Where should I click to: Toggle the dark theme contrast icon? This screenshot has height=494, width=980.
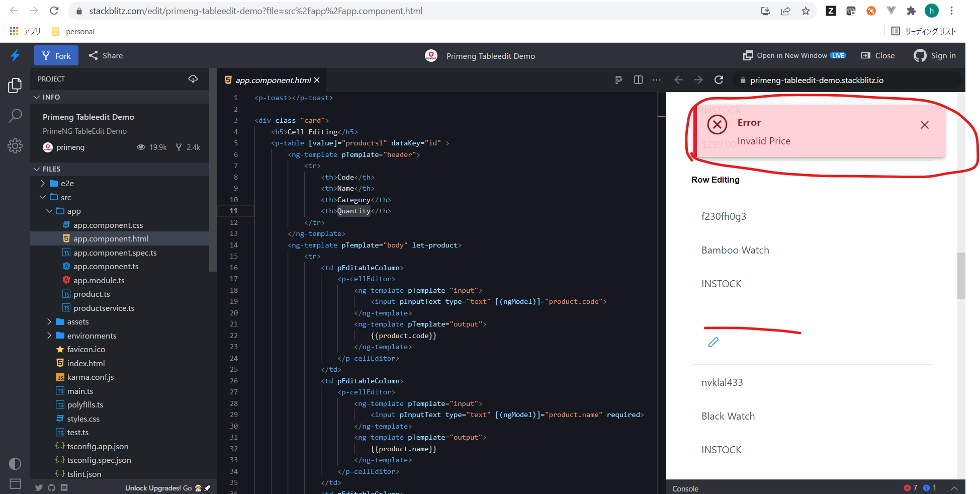click(x=15, y=464)
